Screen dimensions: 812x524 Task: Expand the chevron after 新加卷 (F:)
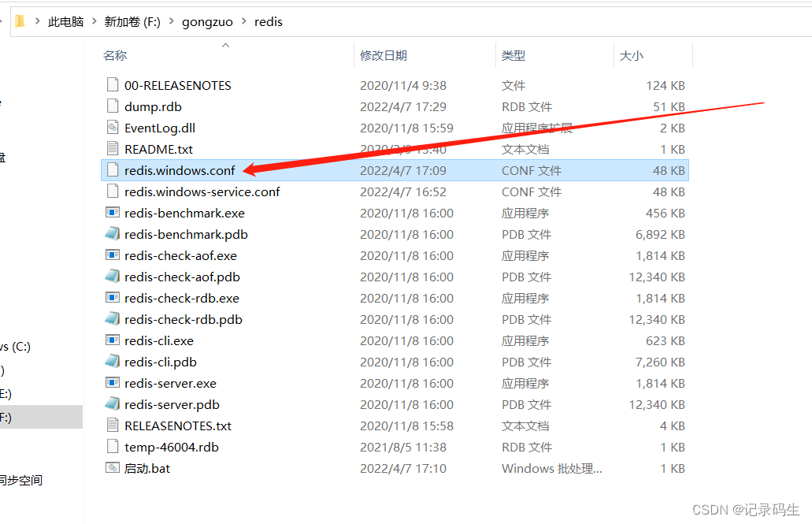tap(172, 21)
